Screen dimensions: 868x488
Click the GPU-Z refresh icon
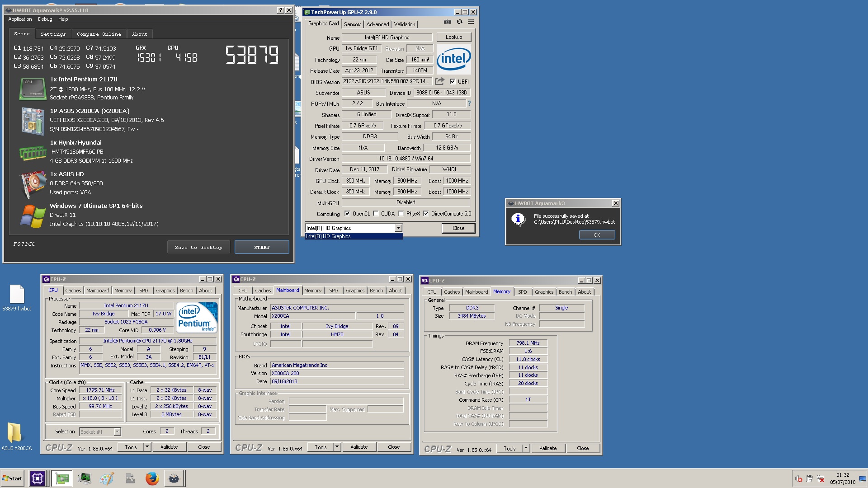click(459, 22)
